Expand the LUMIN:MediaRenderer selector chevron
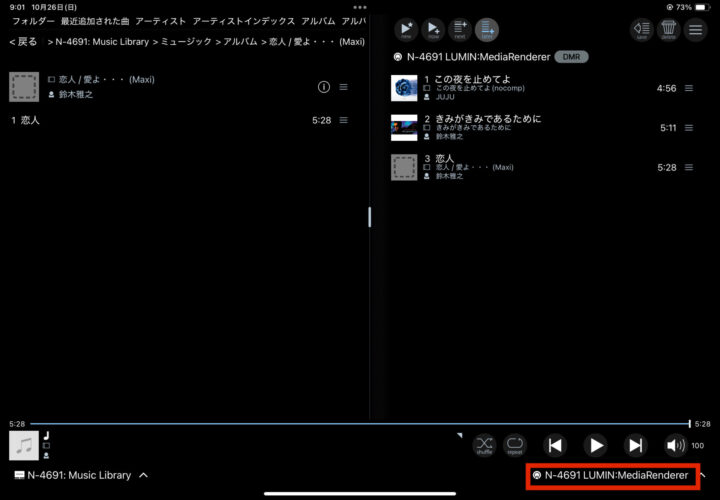Image resolution: width=720 pixels, height=500 pixels. click(x=702, y=475)
